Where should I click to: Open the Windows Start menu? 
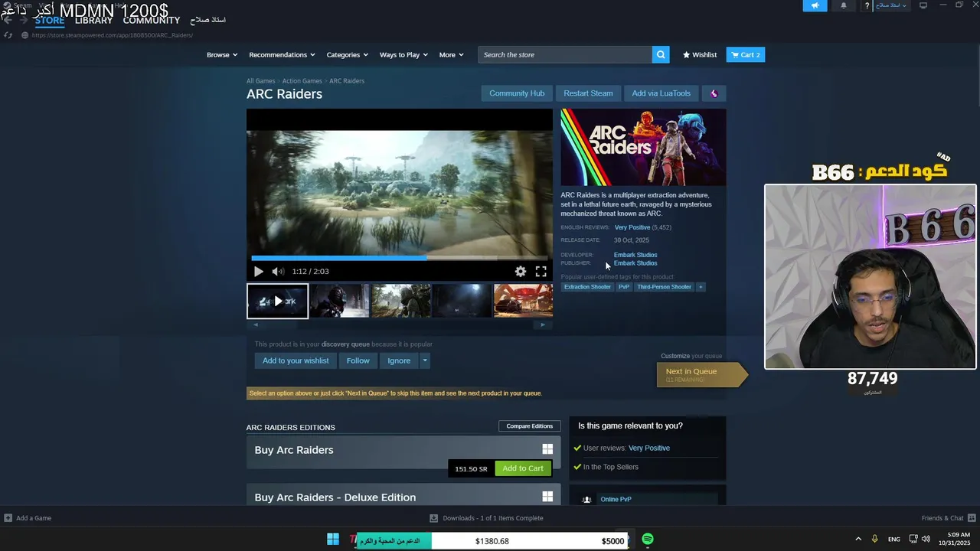click(333, 540)
